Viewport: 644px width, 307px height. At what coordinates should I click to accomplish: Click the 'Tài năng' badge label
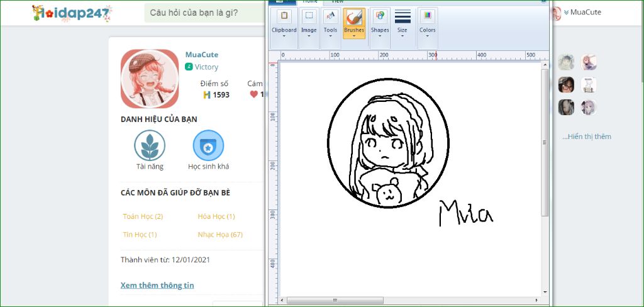tap(150, 167)
